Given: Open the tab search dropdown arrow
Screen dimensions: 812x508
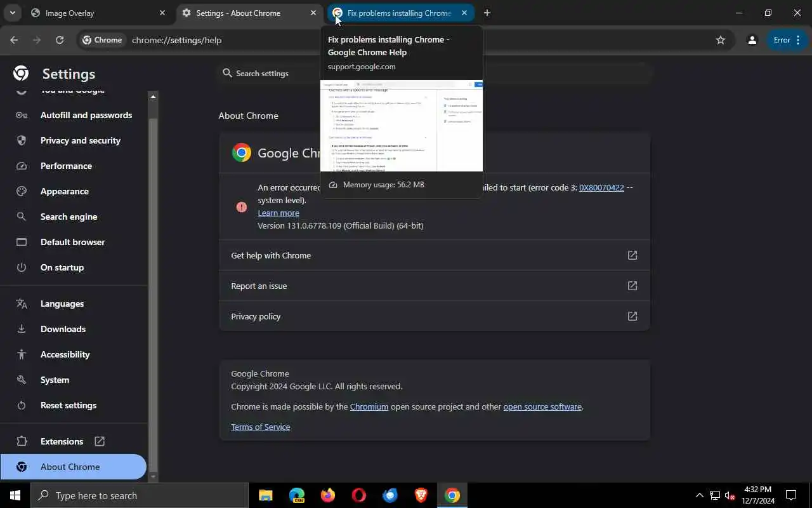Looking at the screenshot, I should (12, 13).
